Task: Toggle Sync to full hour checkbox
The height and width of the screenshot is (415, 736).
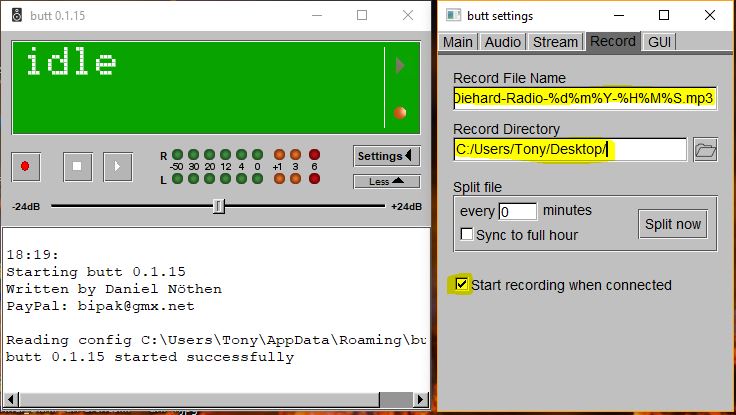Action: [x=467, y=234]
